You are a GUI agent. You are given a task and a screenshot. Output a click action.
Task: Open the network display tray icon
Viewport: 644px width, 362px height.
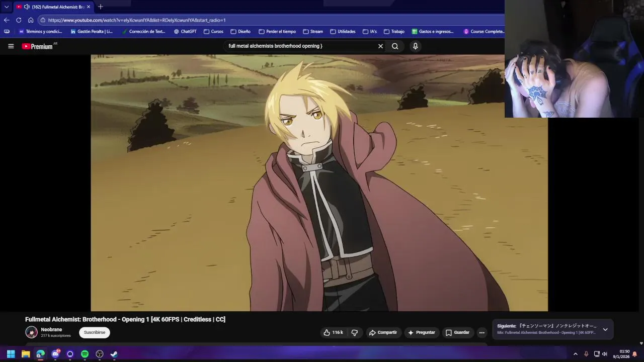click(596, 354)
